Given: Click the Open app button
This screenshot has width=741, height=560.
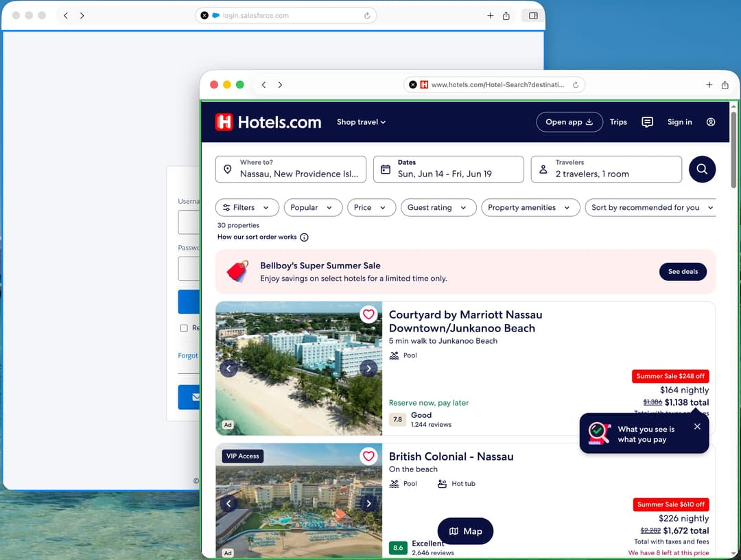Looking at the screenshot, I should (x=569, y=122).
